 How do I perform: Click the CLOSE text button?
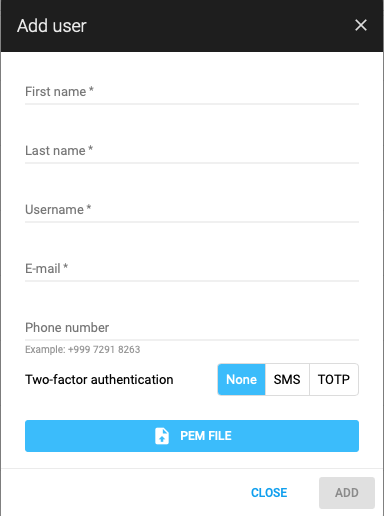click(269, 493)
